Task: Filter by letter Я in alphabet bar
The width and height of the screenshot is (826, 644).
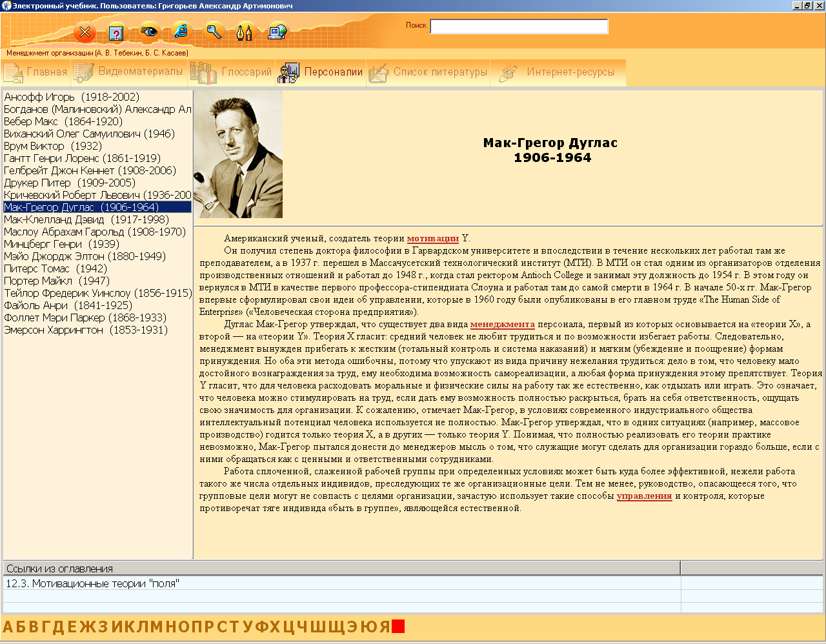Action: tap(385, 627)
